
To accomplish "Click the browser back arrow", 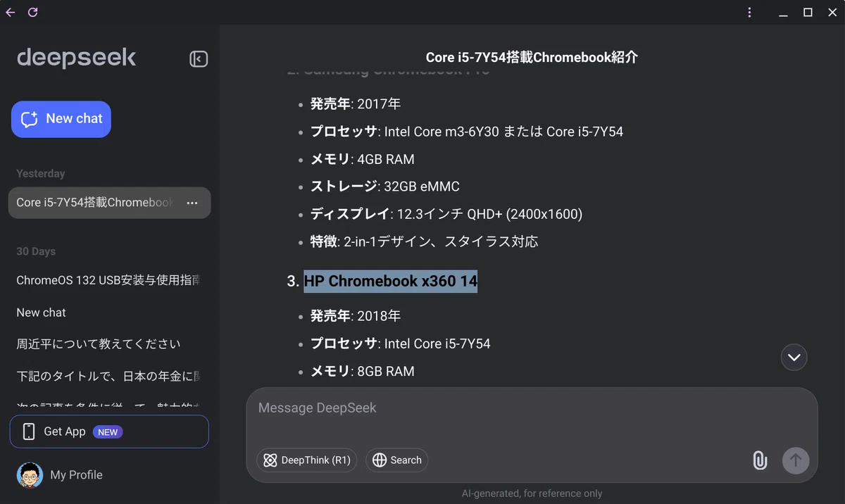I will tap(10, 12).
